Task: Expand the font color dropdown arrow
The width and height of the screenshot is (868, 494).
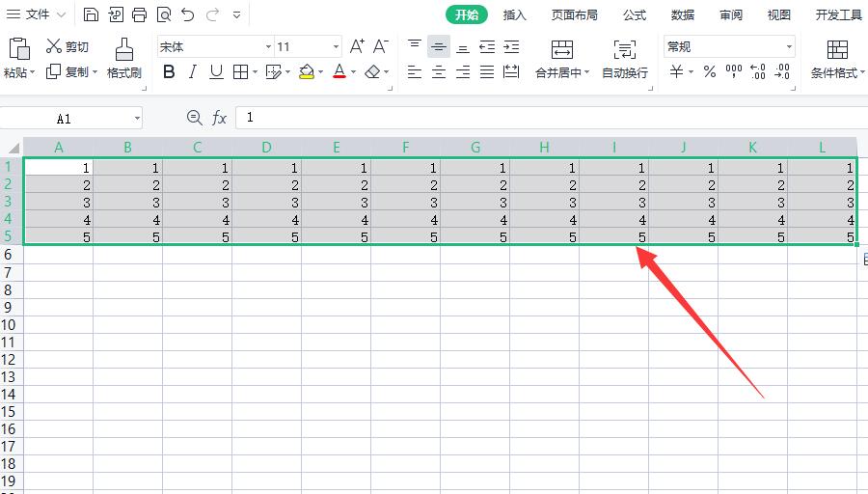Action: [x=354, y=72]
